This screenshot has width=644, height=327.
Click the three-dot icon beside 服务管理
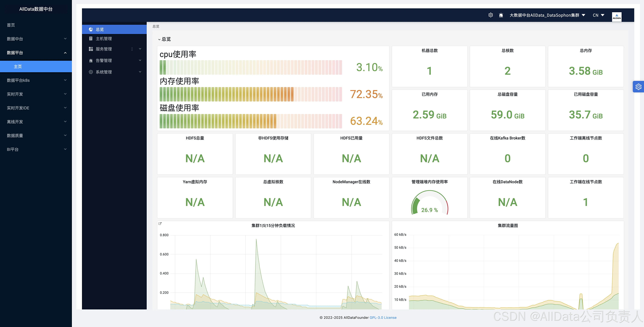pyautogui.click(x=132, y=49)
